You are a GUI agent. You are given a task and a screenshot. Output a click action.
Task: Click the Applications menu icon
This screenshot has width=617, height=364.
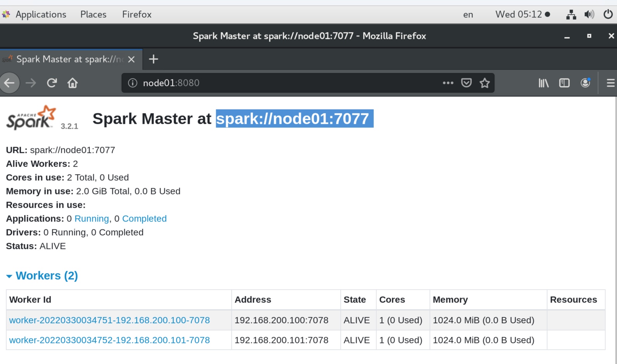pyautogui.click(x=6, y=15)
